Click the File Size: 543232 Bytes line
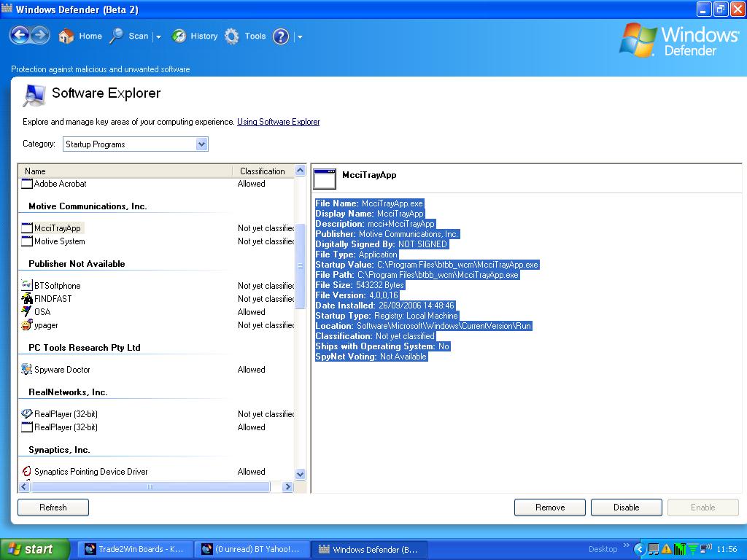This screenshot has height=560, width=747. click(360, 285)
